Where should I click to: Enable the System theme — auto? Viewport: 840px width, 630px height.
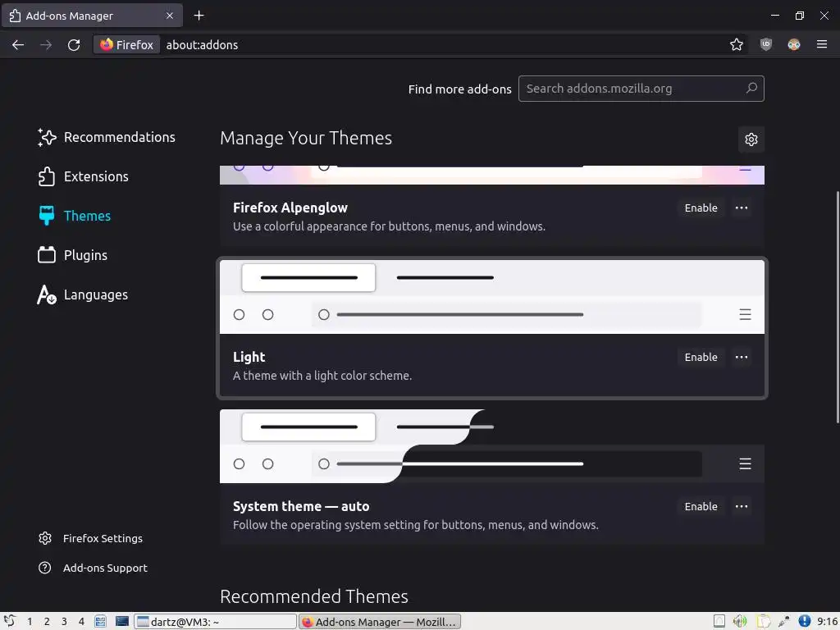coord(701,507)
